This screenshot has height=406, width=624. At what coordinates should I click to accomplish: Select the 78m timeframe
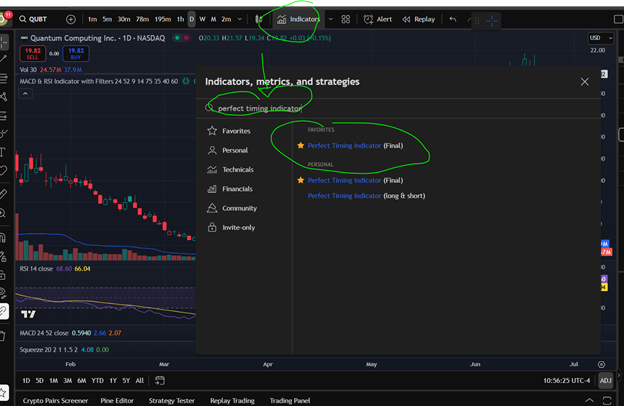pyautogui.click(x=142, y=19)
